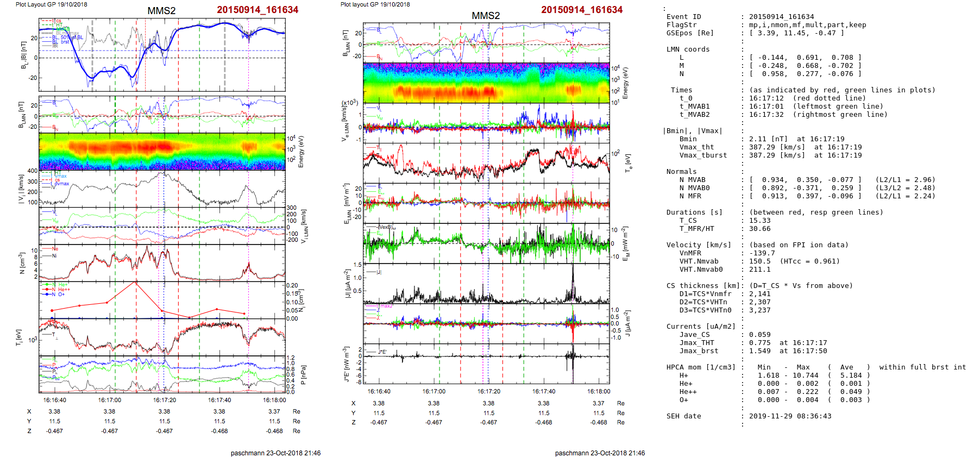Click the 'N [cm-3]' density axis label
Viewport: 980px width, 457px height.
22,262
